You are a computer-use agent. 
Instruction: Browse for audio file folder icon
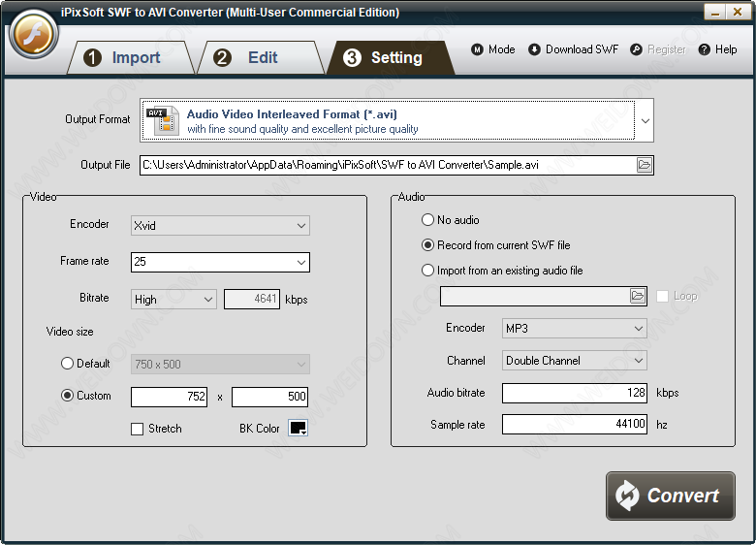[638, 296]
